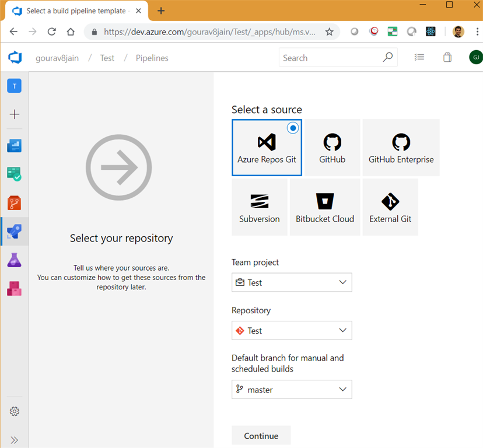Open the Chrome profile picture
Image resolution: width=483 pixels, height=448 pixels.
(458, 32)
